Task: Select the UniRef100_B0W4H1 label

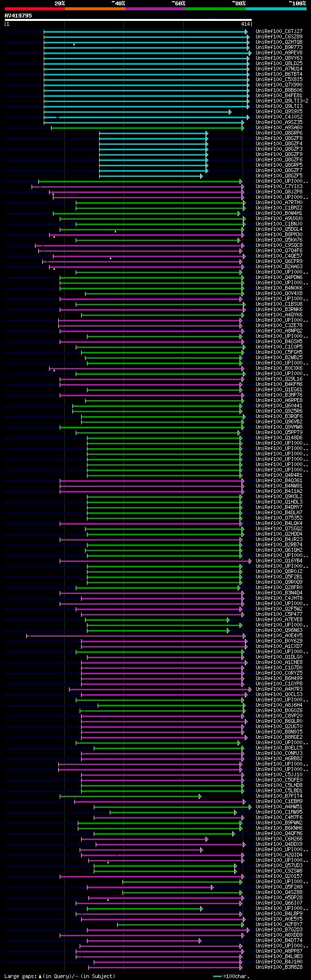Action: pos(279,213)
